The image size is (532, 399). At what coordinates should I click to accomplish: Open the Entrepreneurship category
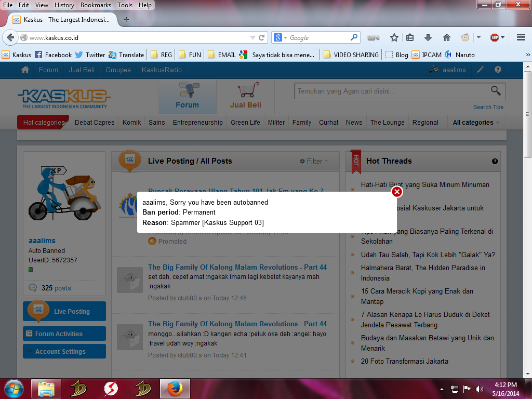(198, 123)
